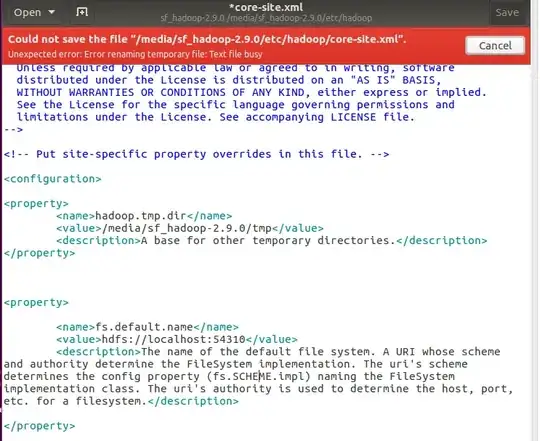Place cursor in hadoop.tmp.dir name line
Viewport: 540px width, 441px height.
[144, 216]
